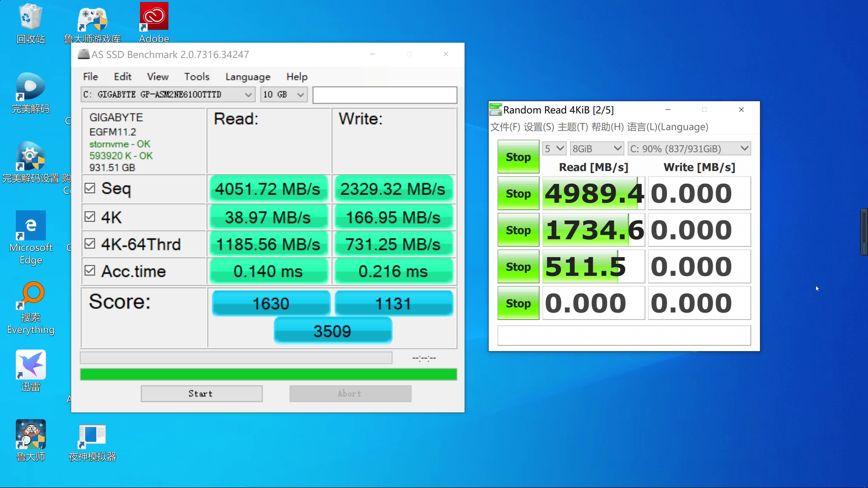Open the Language menu in AS SSD

point(248,76)
